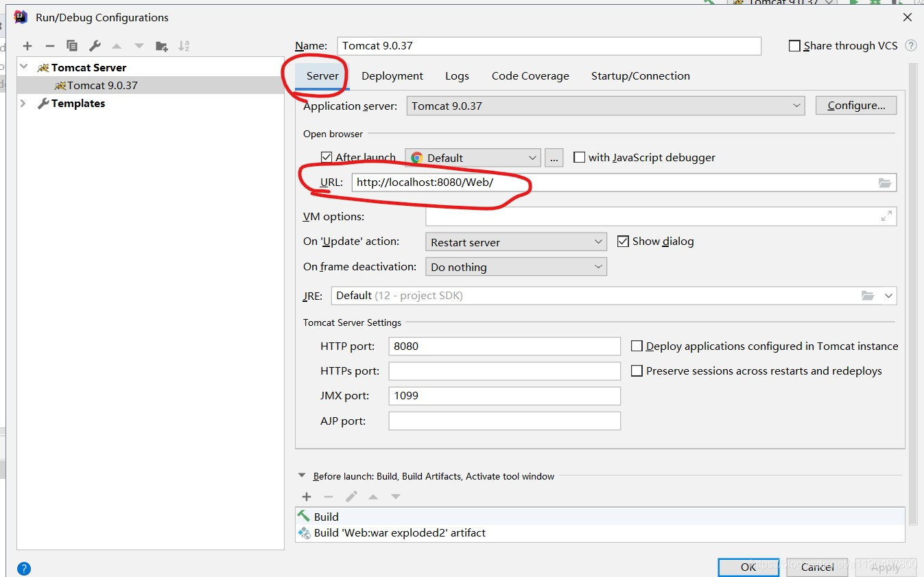Enable Deploy applications configured in Tomcat instance

(637, 346)
